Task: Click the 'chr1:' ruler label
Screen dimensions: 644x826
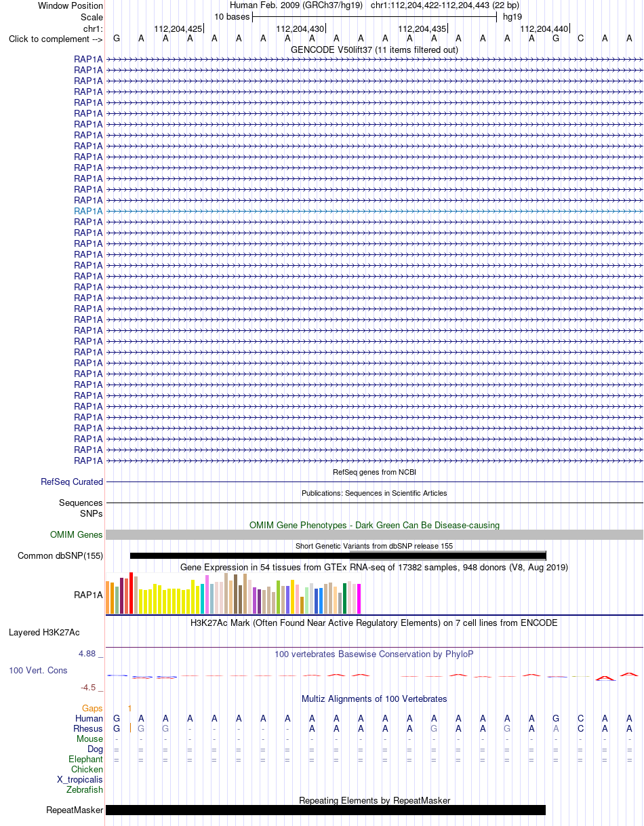Action: (x=93, y=28)
